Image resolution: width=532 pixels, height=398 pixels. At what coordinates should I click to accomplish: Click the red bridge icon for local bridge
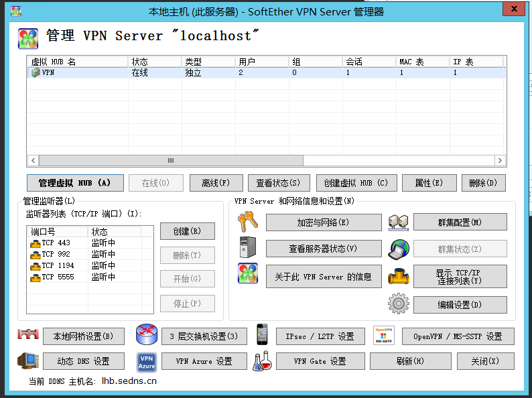28,334
